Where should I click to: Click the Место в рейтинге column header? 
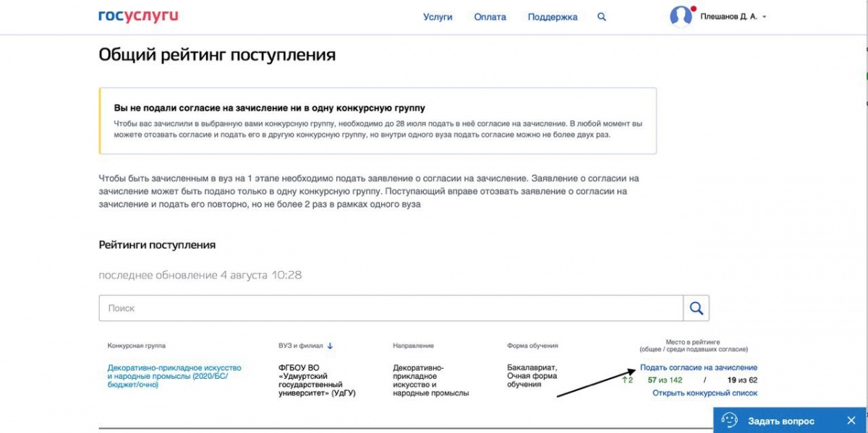point(694,345)
